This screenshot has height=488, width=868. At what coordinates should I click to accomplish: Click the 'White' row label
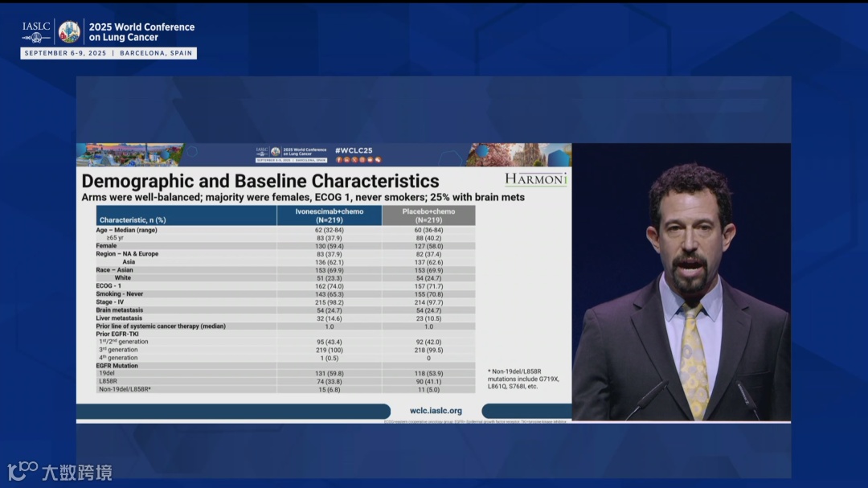click(x=123, y=277)
